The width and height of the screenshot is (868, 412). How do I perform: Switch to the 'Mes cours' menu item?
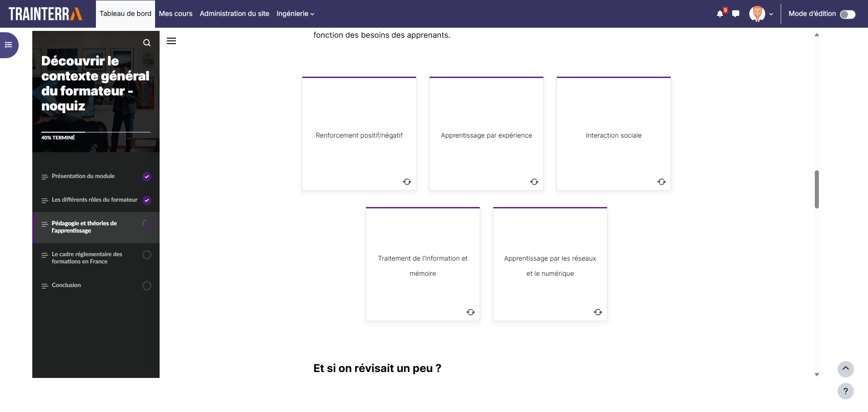point(175,14)
